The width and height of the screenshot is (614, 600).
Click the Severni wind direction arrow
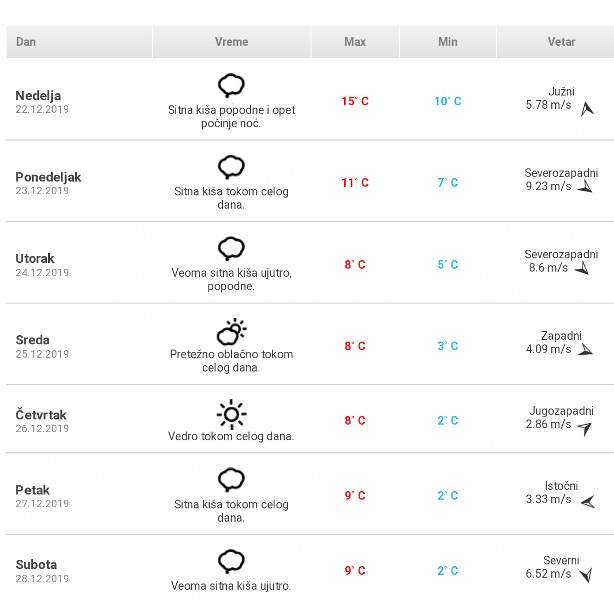click(586, 575)
